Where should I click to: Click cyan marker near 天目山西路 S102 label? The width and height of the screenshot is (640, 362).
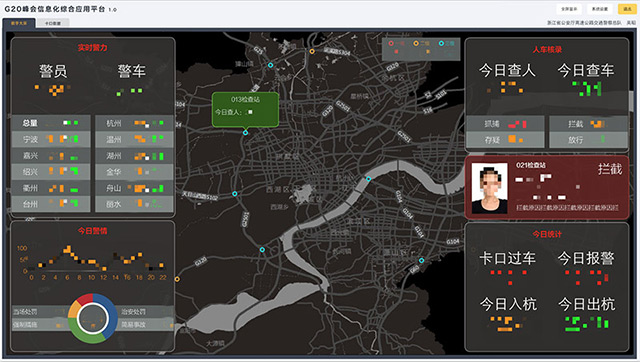click(x=235, y=194)
